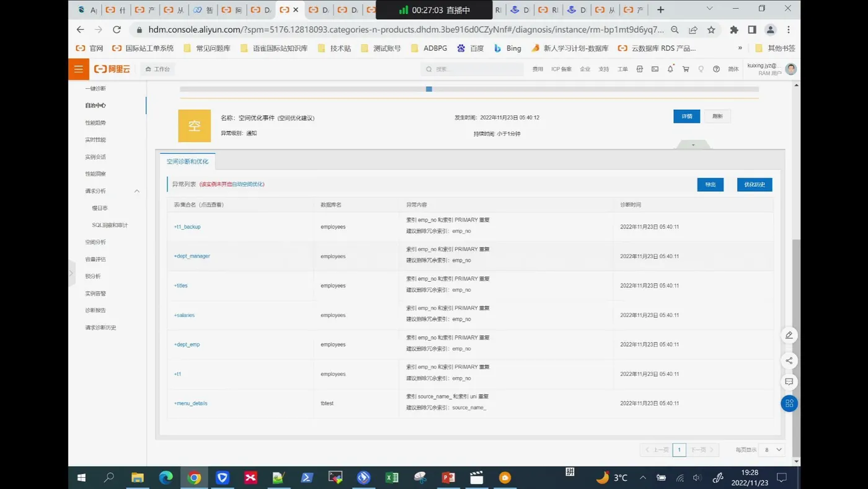
Task: Open the help question mark icon
Action: pos(716,69)
